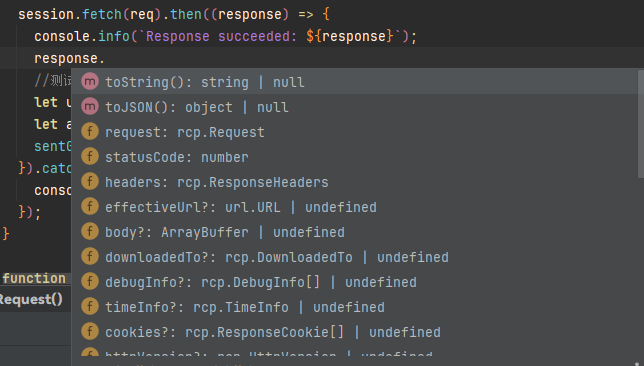Click the autocomplete popup scrollbar thumb
Image resolution: width=644 pixels, height=366 pixels.
pyautogui.click(x=641, y=124)
